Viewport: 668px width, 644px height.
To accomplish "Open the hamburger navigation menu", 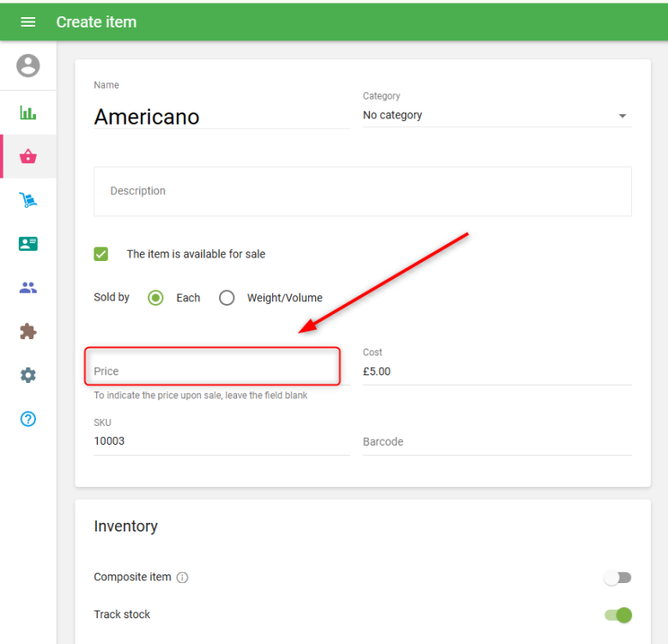I will point(28,22).
